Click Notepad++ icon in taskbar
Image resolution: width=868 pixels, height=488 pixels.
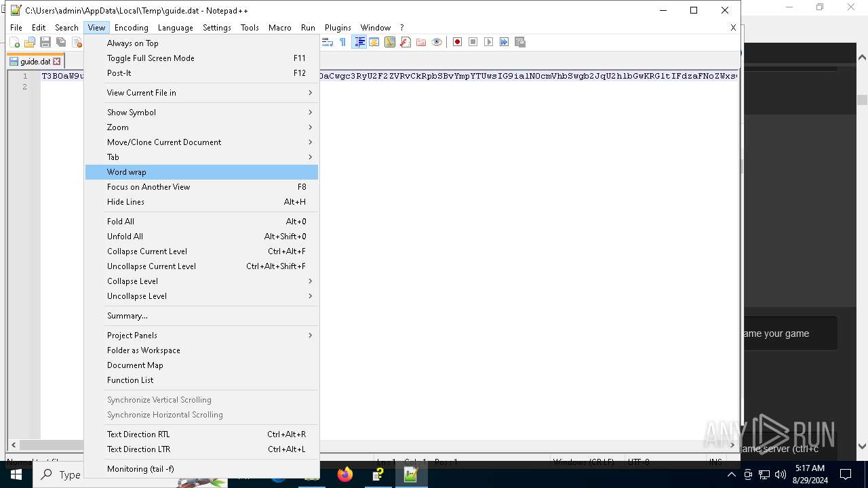411,474
